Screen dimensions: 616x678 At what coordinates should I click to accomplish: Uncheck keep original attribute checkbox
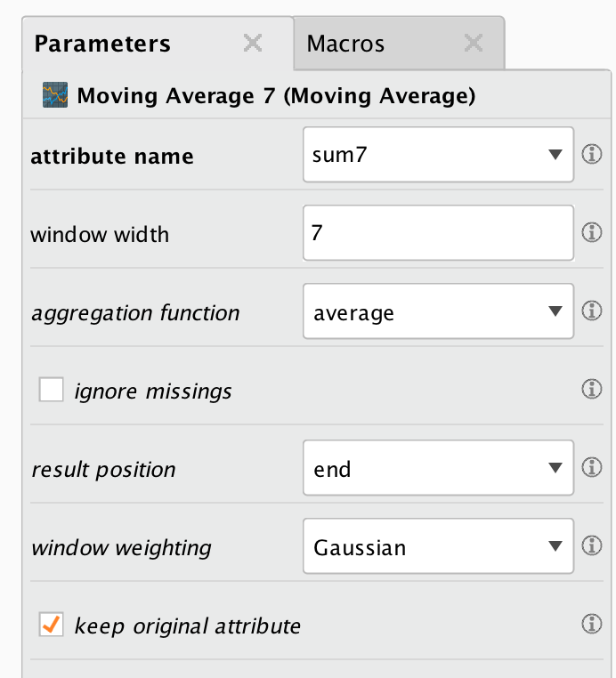click(x=51, y=624)
